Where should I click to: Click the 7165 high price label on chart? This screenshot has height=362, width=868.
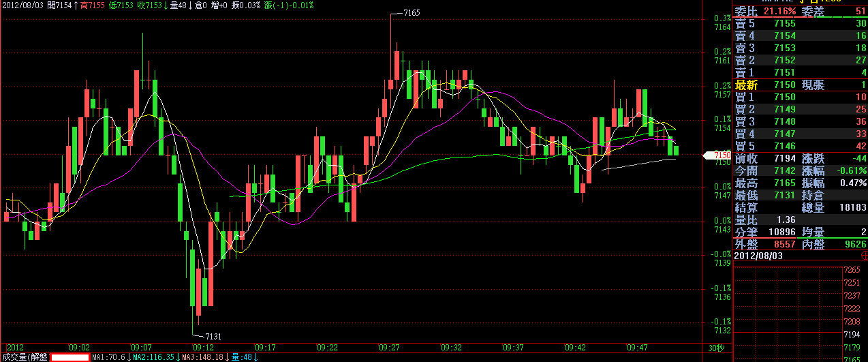coord(412,13)
